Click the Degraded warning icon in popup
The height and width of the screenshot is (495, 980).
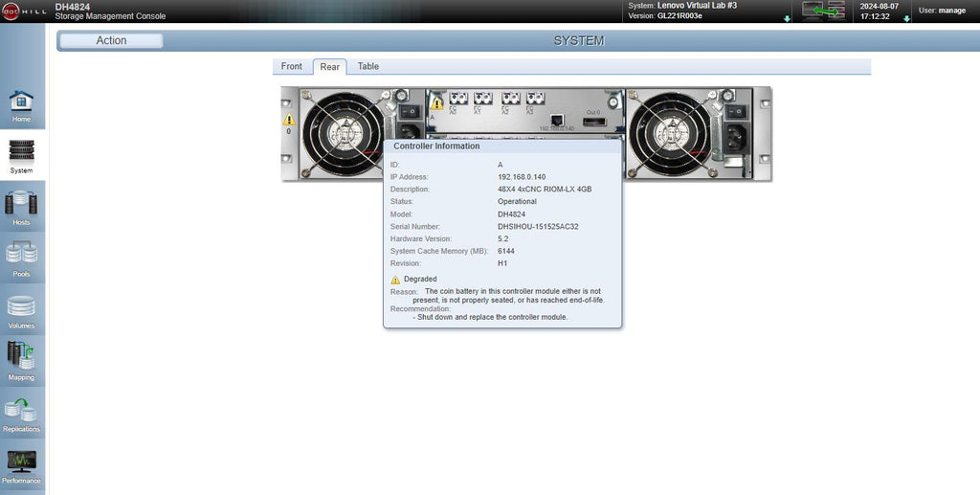click(395, 280)
